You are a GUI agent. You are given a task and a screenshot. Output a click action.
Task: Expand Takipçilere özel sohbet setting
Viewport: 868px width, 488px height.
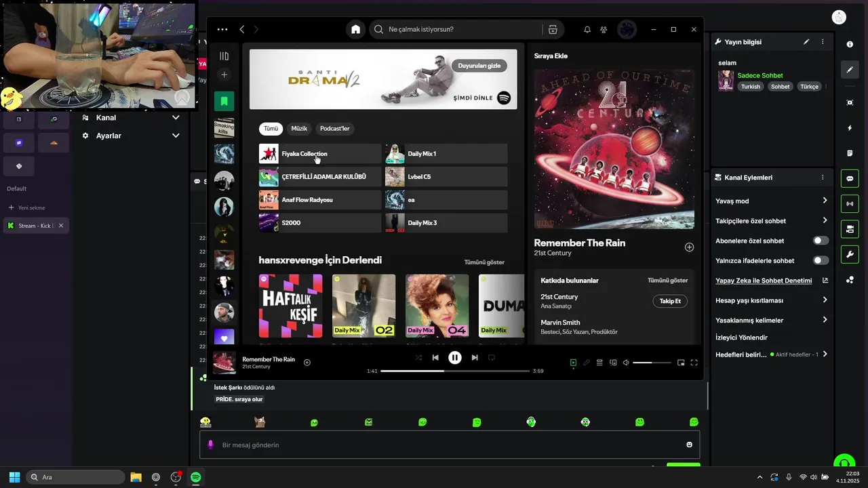pyautogui.click(x=772, y=220)
